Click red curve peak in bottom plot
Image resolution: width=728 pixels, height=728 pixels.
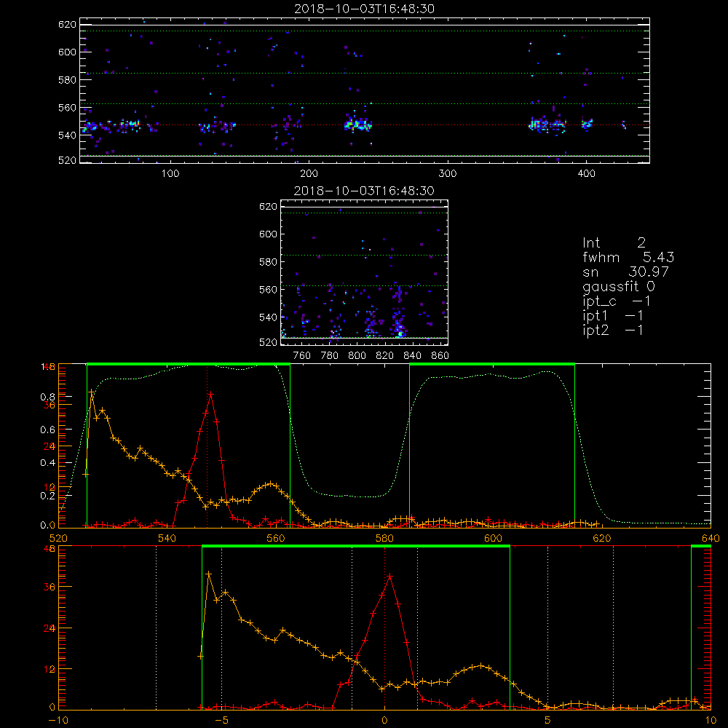pos(390,576)
